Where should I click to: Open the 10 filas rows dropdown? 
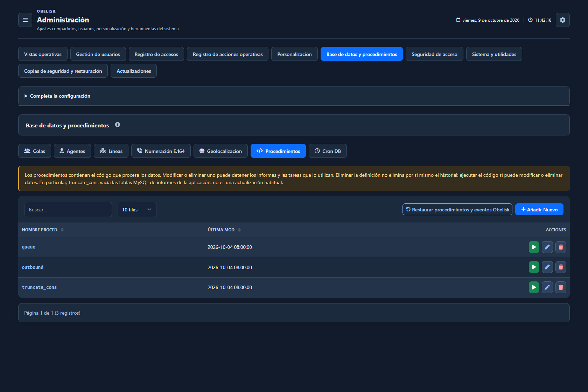tap(137, 210)
